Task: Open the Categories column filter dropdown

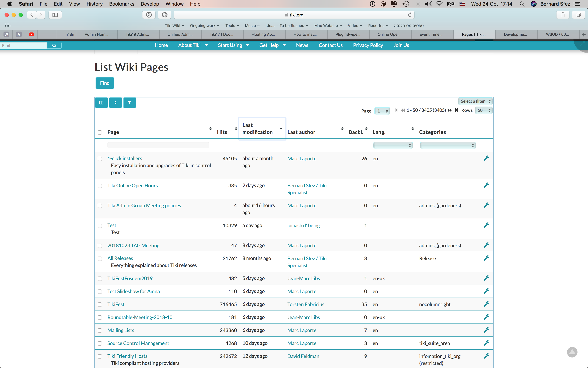Action: tap(448, 145)
